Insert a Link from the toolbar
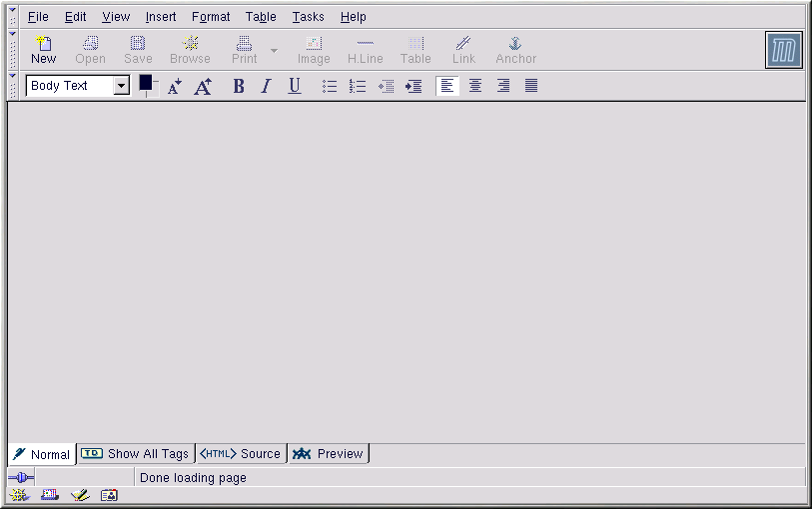Viewport: 812px width, 509px height. (x=463, y=50)
